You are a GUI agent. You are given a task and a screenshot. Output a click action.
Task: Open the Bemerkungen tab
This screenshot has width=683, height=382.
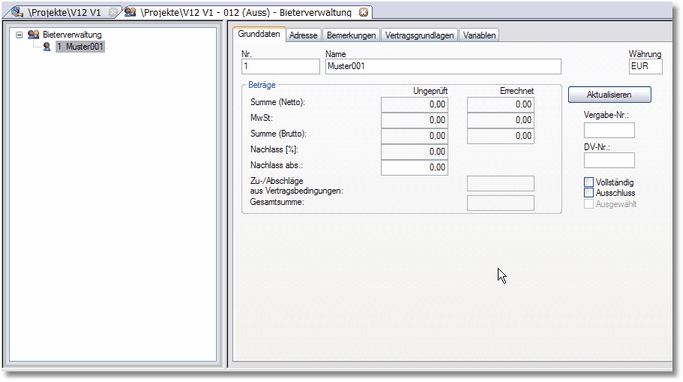tap(351, 35)
